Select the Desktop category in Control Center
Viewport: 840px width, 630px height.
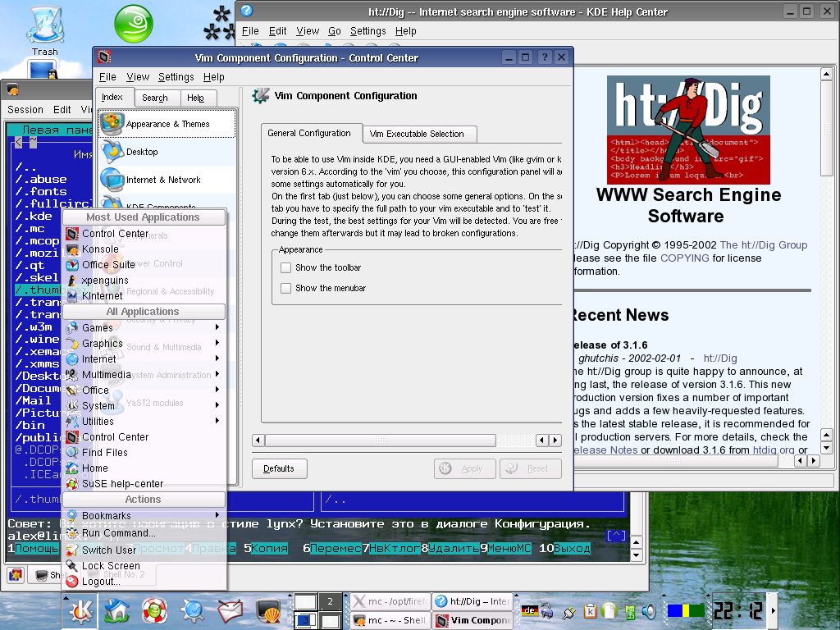(x=167, y=152)
